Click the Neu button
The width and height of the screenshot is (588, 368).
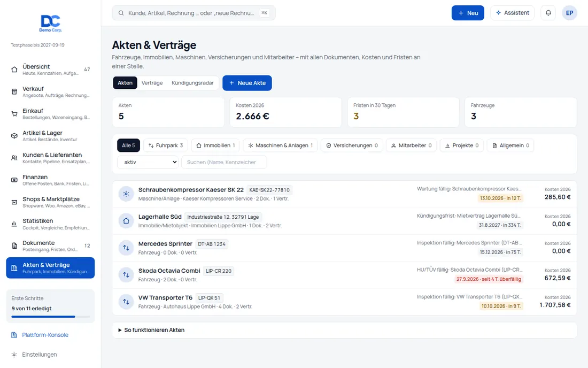point(468,13)
